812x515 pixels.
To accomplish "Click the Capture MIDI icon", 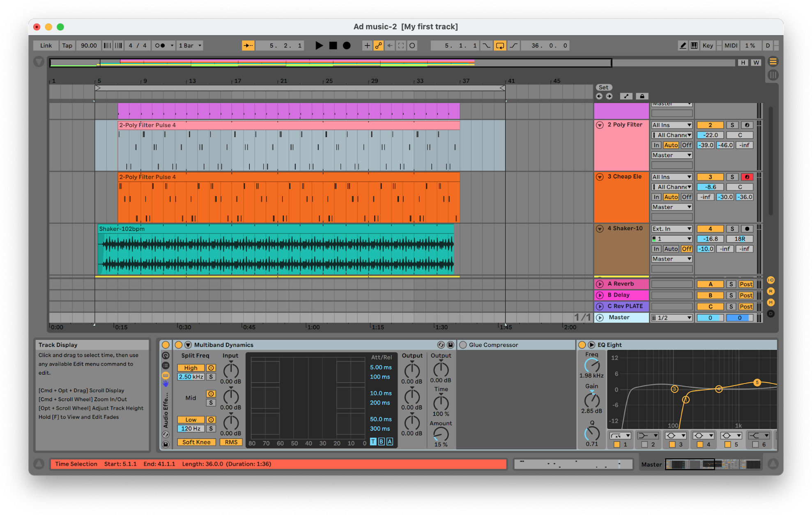I will (x=401, y=46).
